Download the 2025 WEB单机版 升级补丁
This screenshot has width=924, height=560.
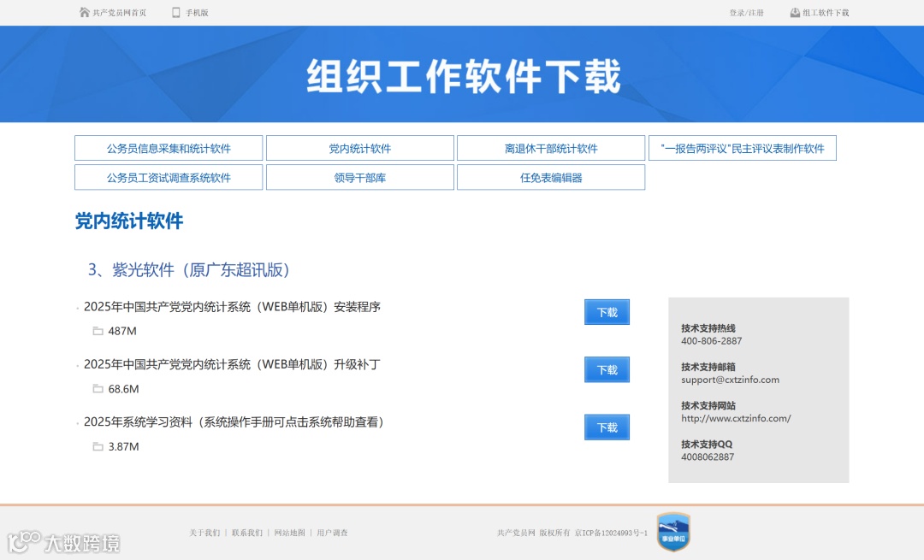point(607,370)
